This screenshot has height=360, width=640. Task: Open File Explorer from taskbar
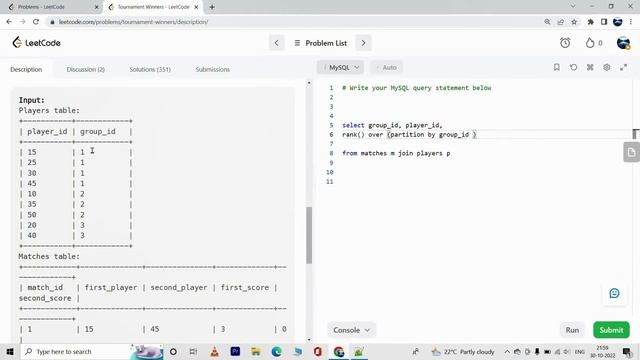pyautogui.click(x=256, y=351)
